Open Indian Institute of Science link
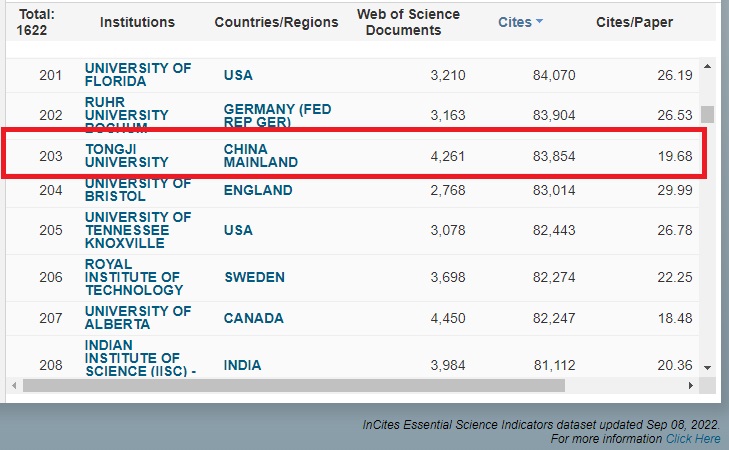 coord(132,359)
